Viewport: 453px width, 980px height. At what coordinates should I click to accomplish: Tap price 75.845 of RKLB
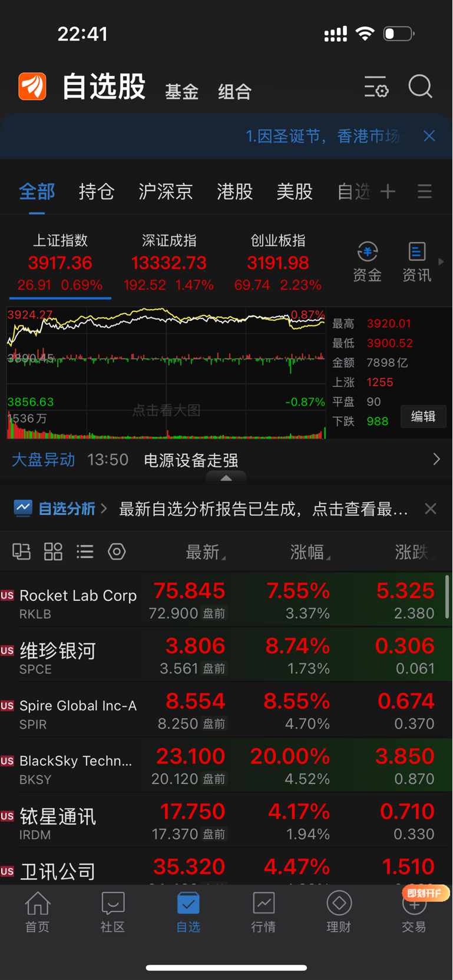tap(189, 590)
